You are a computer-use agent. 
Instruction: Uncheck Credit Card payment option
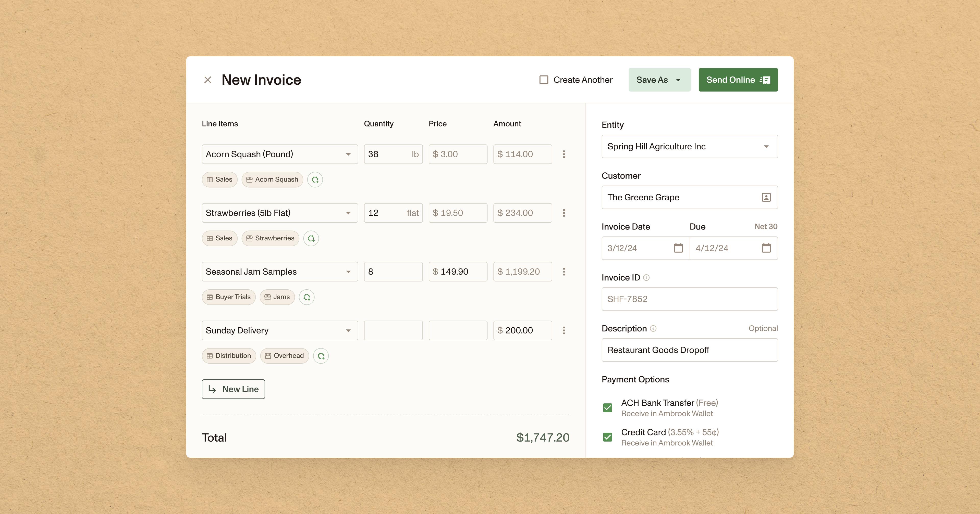[608, 437]
